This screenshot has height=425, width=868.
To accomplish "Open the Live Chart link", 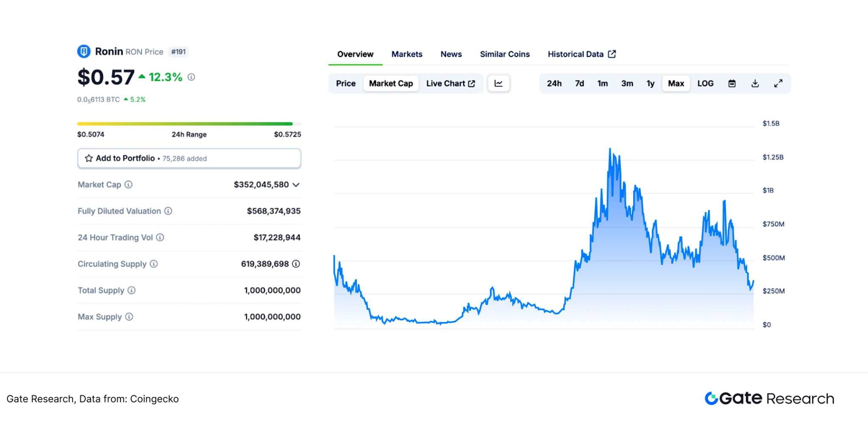I will coord(451,83).
